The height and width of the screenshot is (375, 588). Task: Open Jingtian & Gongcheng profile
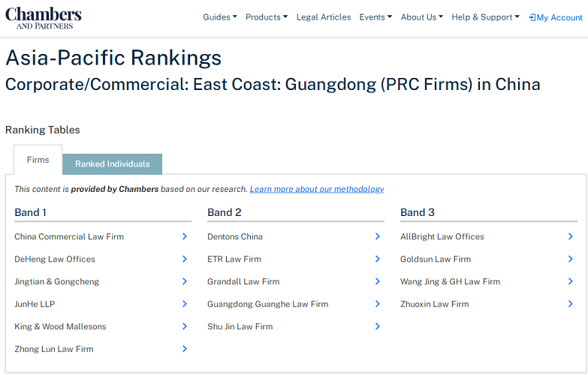[x=56, y=282]
